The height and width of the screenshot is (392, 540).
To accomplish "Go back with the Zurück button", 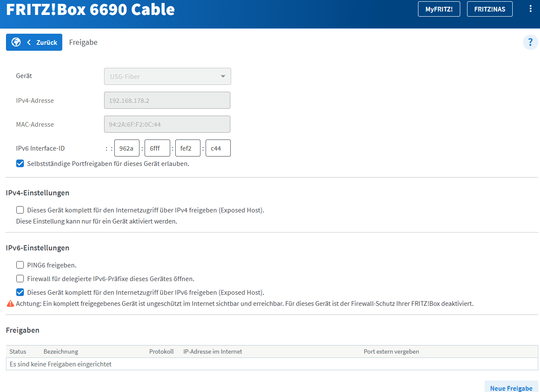I will (34, 42).
